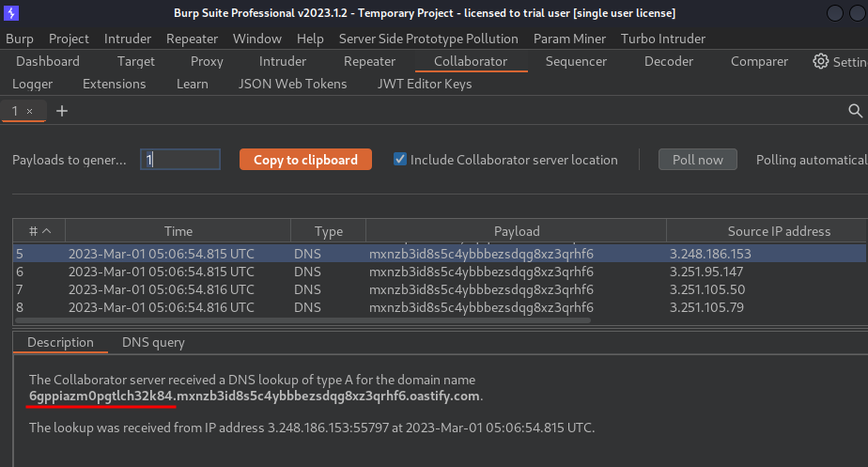Click the oastify.com domain name text
The height and width of the screenshot is (467, 868).
(x=254, y=397)
